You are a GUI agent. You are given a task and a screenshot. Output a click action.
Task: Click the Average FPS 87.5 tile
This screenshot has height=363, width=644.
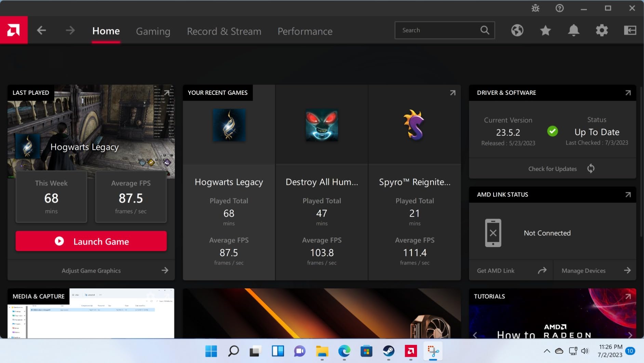click(131, 197)
